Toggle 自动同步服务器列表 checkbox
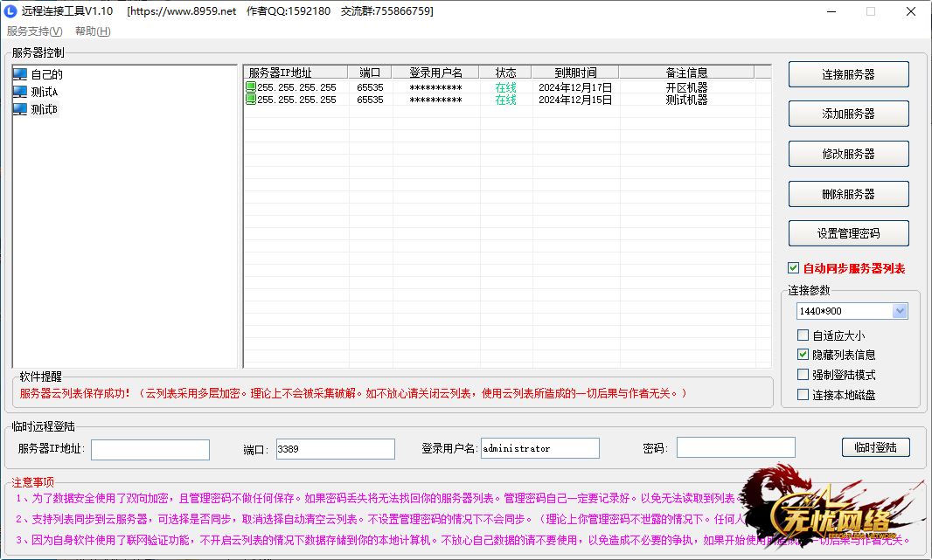This screenshot has height=560, width=932. [x=794, y=268]
